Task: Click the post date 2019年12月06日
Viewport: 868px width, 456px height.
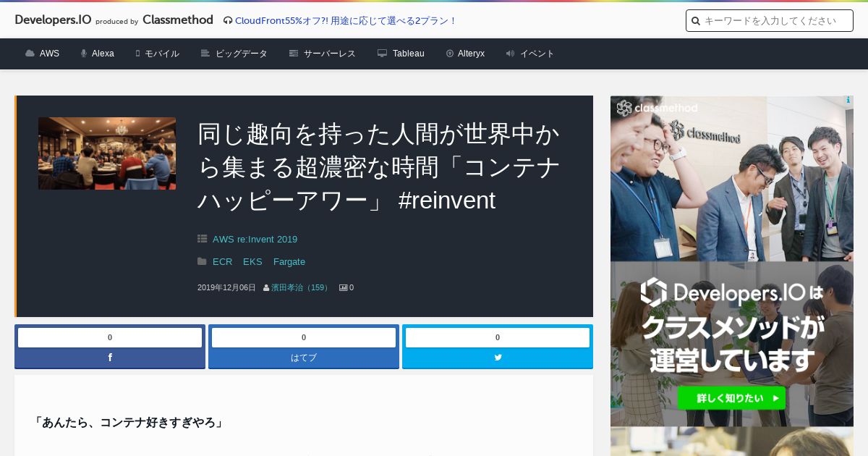Action: pos(226,287)
